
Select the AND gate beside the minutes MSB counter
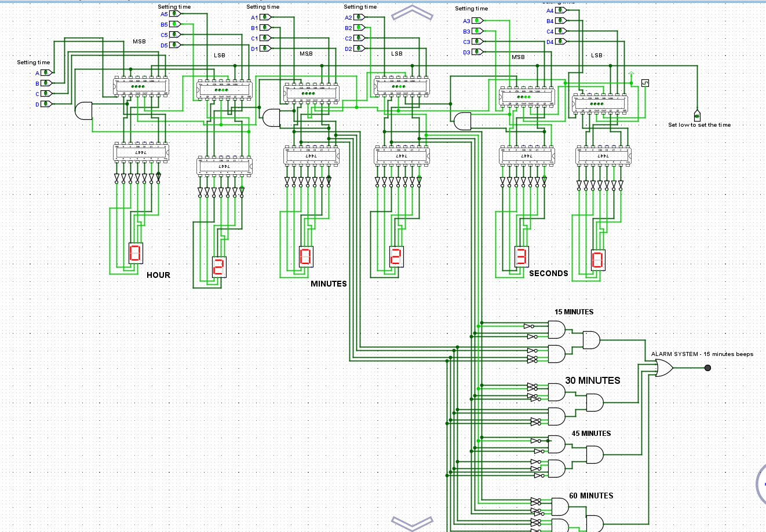[271, 118]
